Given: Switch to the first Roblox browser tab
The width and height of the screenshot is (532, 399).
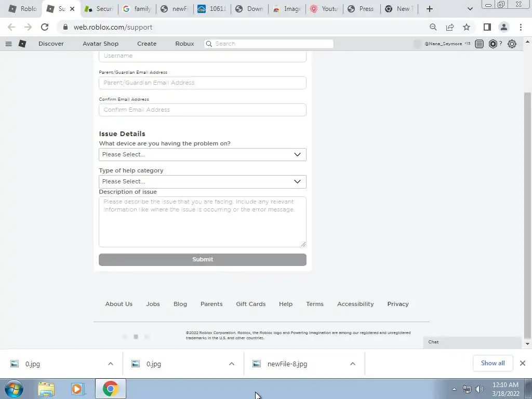Looking at the screenshot, I should (x=22, y=9).
